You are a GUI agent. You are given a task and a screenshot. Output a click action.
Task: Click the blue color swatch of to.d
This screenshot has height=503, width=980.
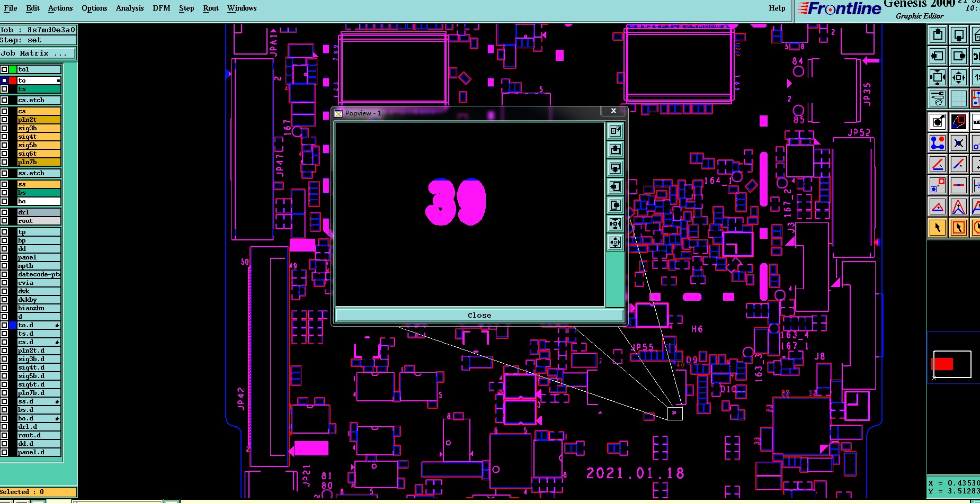pos(13,325)
